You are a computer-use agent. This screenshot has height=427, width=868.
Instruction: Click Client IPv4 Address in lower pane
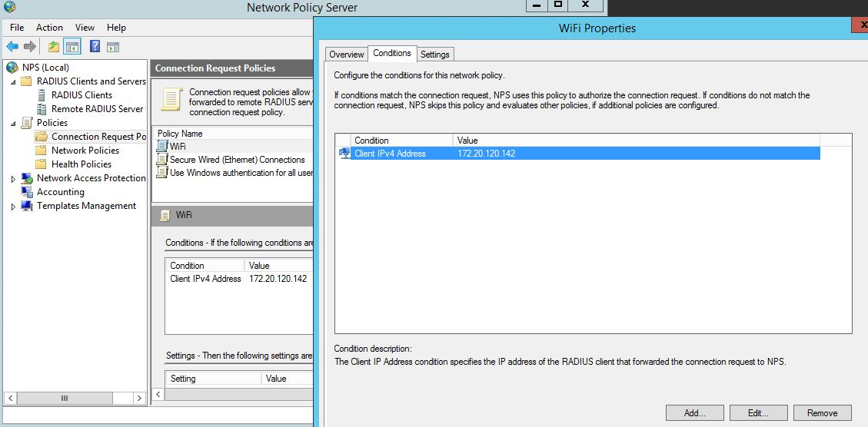(x=205, y=279)
